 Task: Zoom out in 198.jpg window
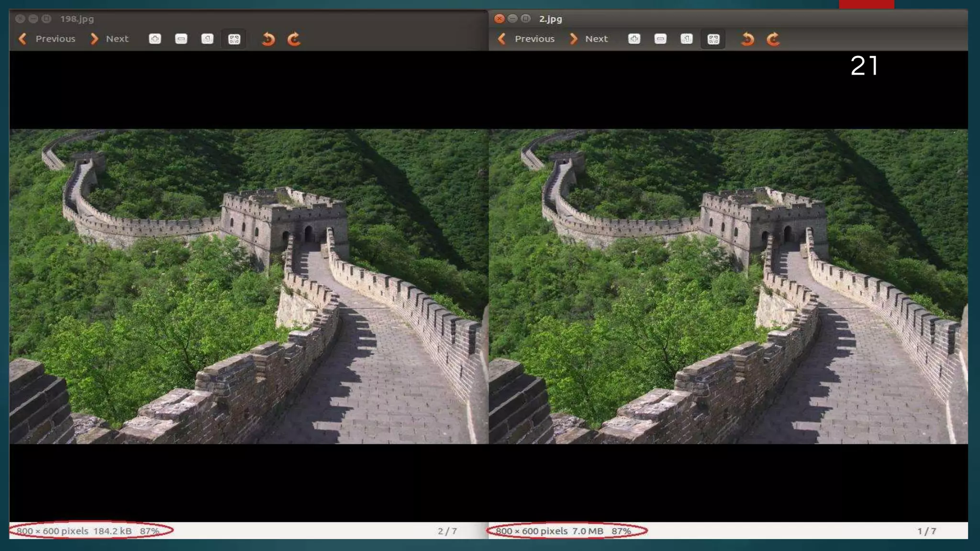click(x=181, y=39)
